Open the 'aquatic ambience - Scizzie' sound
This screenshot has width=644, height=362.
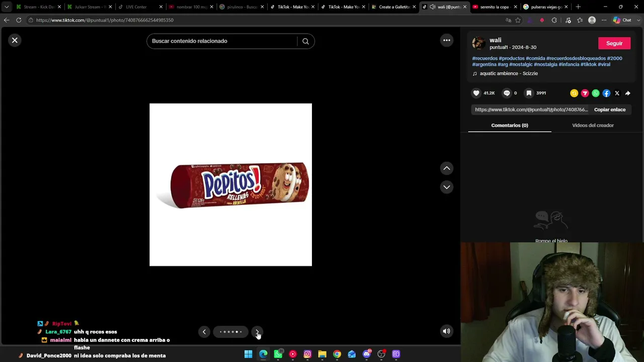509,73
